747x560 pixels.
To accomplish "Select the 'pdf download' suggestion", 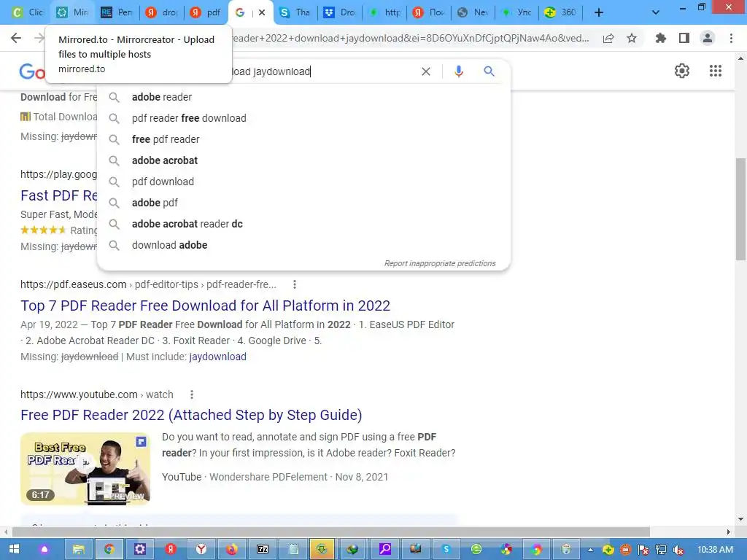I will click(x=303, y=182).
